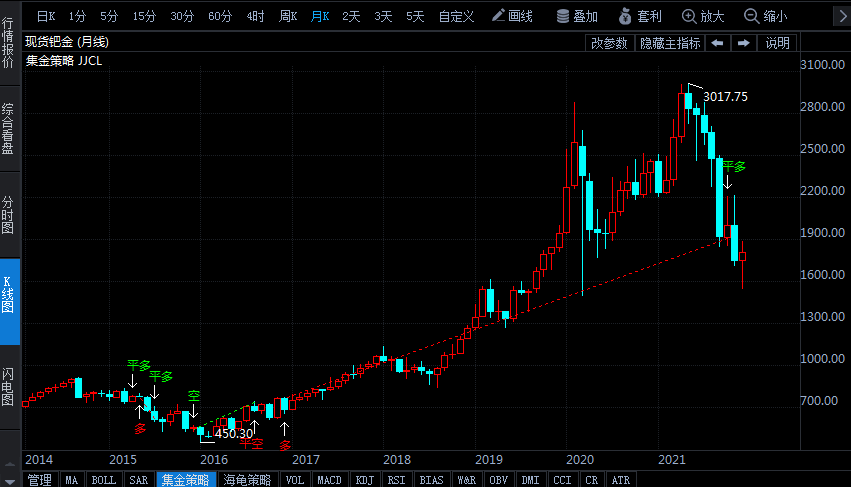Show VOL indicator
Viewport: 851px width, 487px height.
click(295, 480)
